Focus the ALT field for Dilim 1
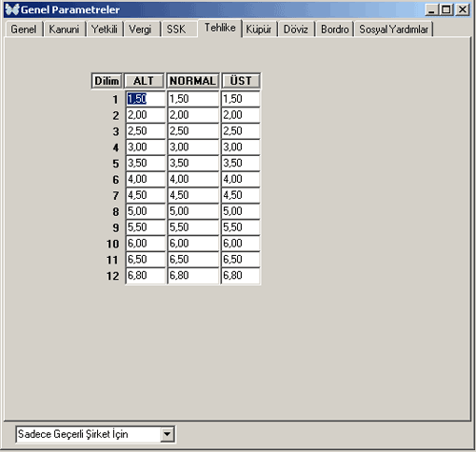 (146, 99)
